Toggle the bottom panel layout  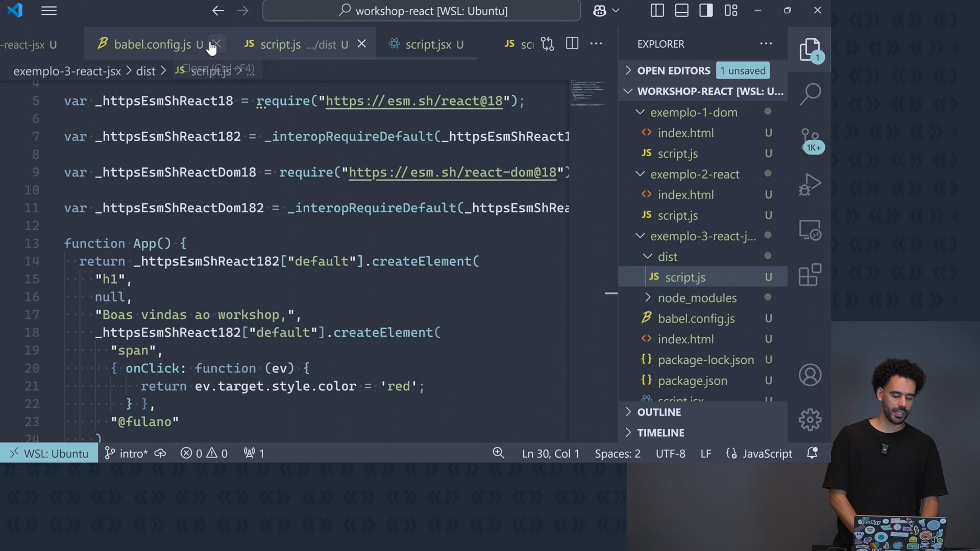(681, 11)
